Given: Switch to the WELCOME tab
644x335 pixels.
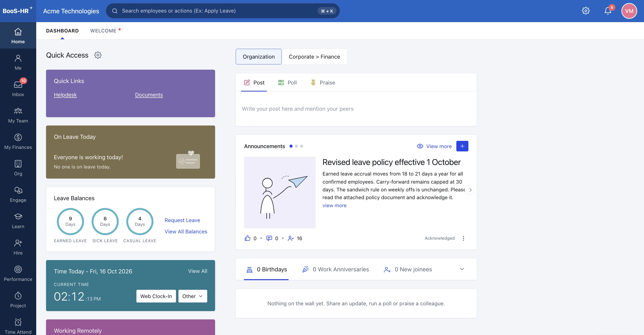Looking at the screenshot, I should tap(103, 31).
